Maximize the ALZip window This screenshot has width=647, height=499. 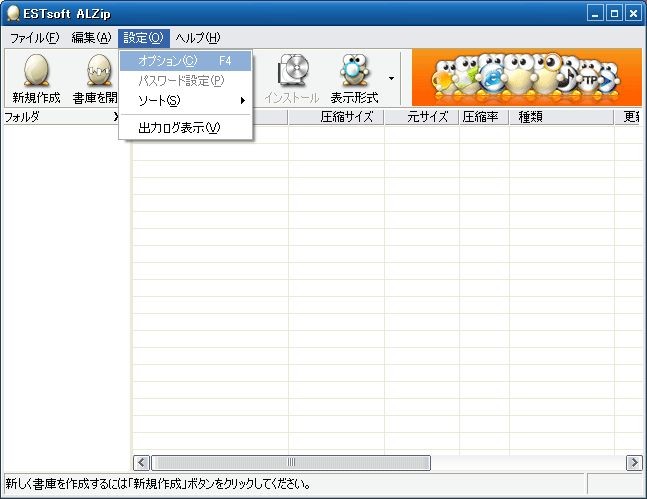coord(614,13)
